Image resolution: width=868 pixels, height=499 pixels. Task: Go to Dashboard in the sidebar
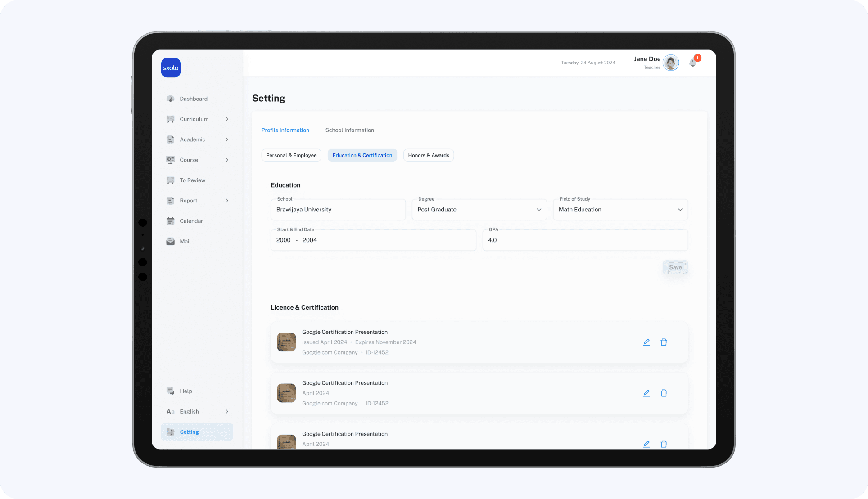coord(193,99)
